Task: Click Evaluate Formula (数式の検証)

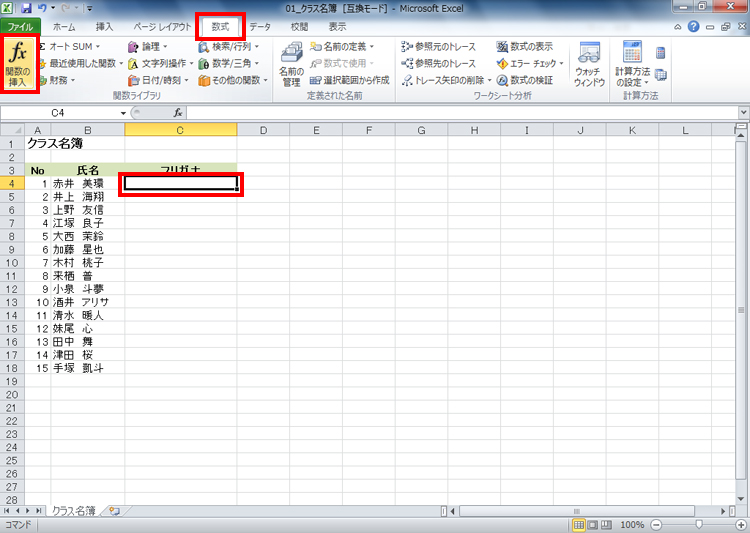Action: pos(525,80)
